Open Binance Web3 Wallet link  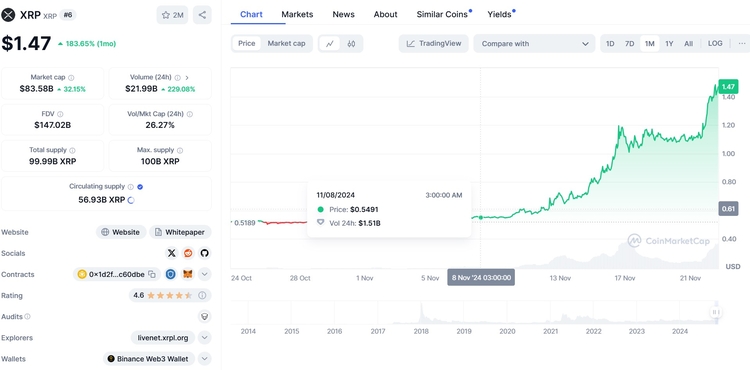[149, 359]
